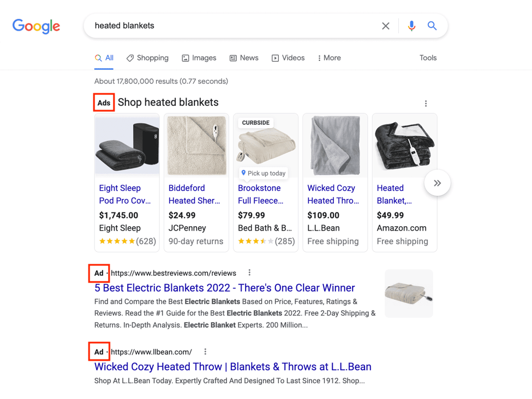
Task: Open the Videos results tab
Action: [x=288, y=58]
